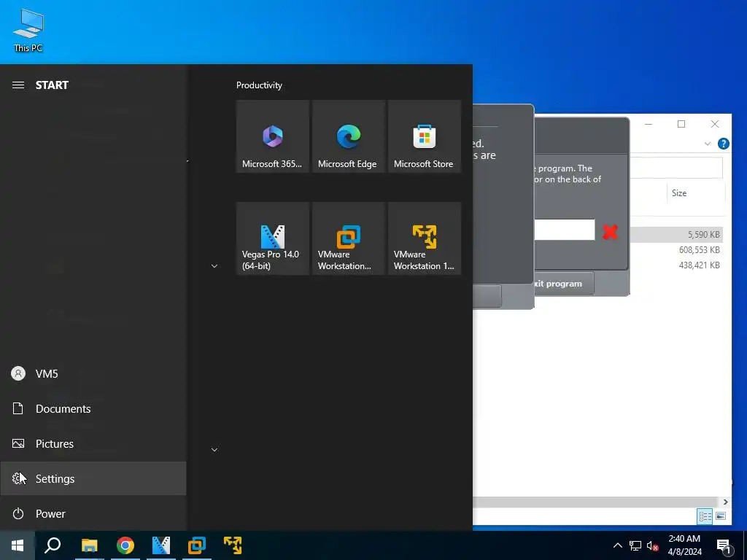Open Documents from the Start menu

[x=93, y=408]
